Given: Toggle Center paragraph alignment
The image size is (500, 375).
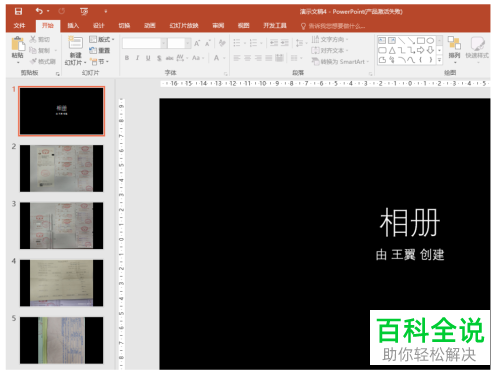Looking at the screenshot, I should pos(247,58).
